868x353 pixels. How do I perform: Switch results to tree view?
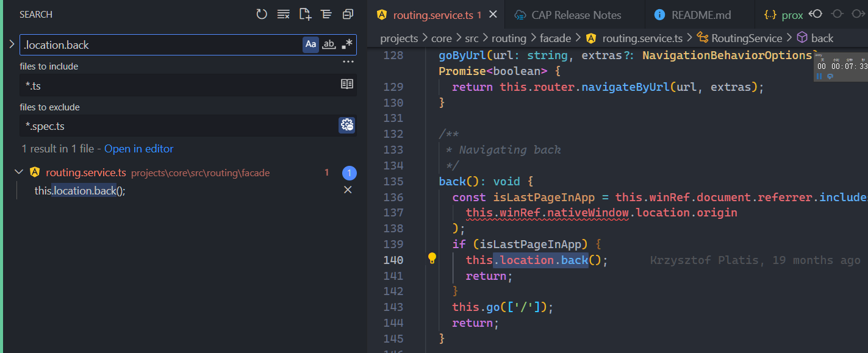coord(326,14)
